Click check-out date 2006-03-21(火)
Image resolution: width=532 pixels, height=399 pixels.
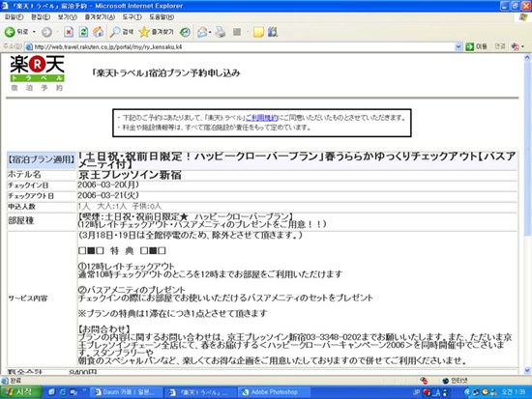click(108, 195)
